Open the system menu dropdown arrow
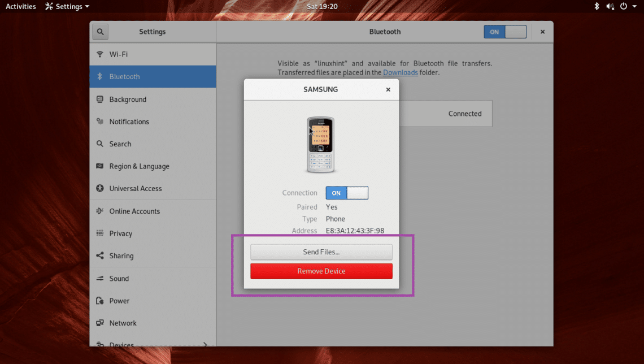The height and width of the screenshot is (364, 644). 634,7
